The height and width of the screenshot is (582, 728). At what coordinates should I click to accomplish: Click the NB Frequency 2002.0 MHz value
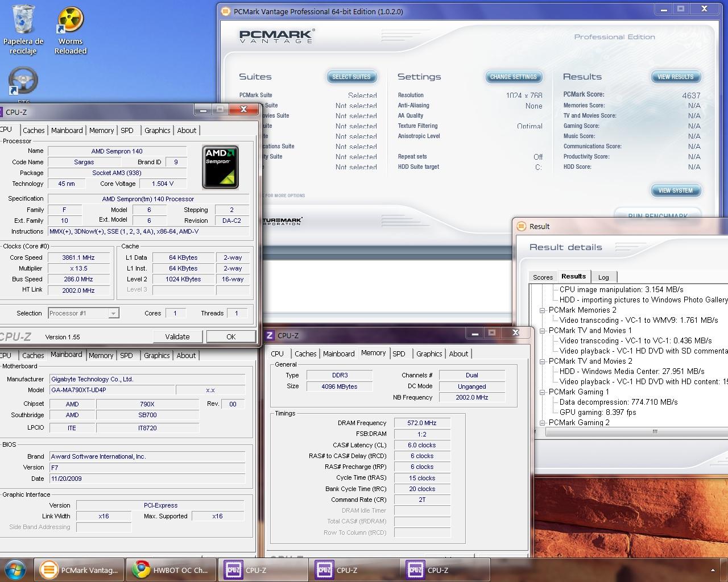click(471, 397)
